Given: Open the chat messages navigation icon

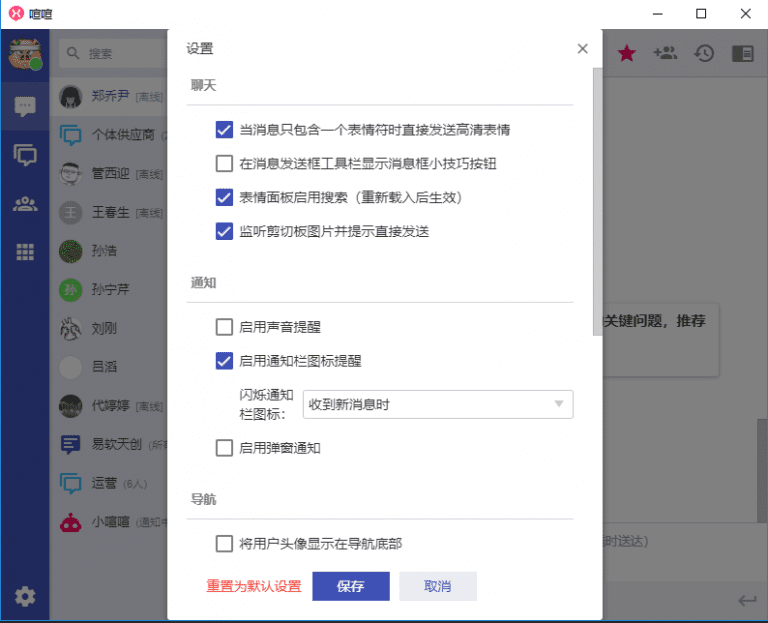Looking at the screenshot, I should pos(25,106).
